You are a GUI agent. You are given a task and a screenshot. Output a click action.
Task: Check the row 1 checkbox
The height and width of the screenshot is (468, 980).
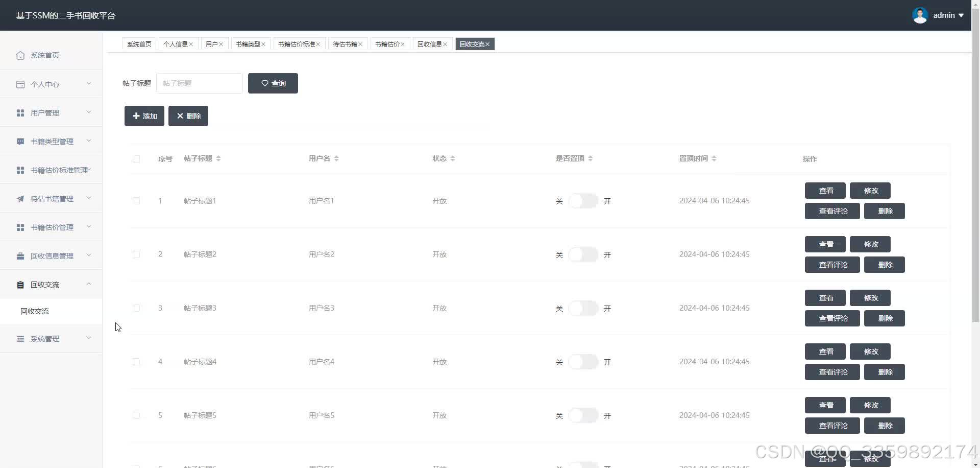136,201
